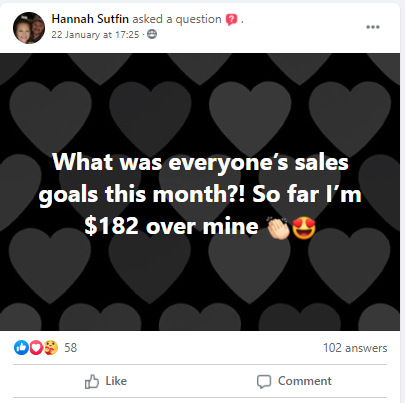This screenshot has height=403, width=405.
Task: Open the sales goals question post image
Action: (x=200, y=192)
